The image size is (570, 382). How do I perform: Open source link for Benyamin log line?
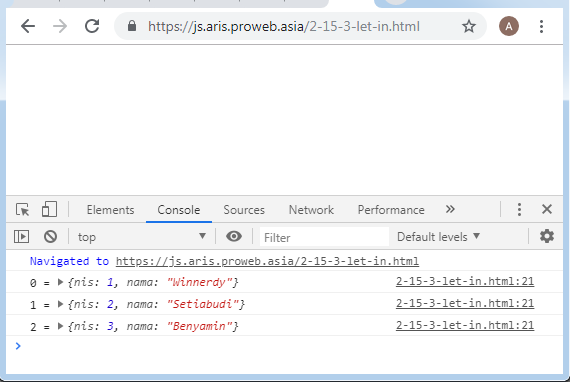coord(465,325)
